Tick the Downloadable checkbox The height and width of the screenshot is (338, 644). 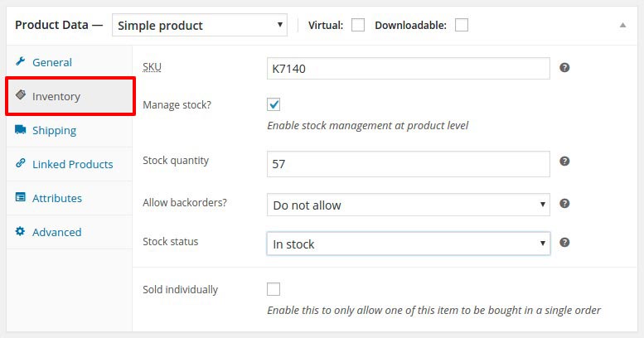coord(462,25)
